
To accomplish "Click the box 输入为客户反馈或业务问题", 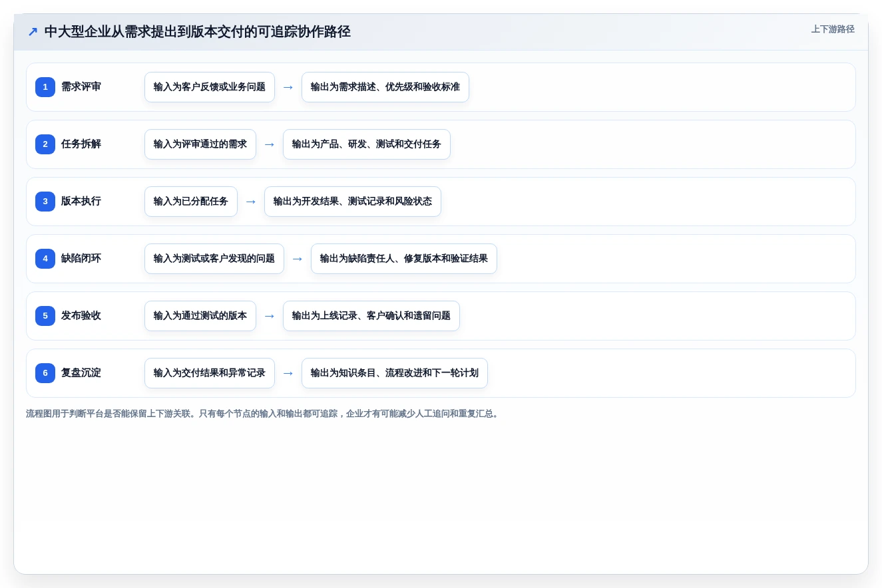I will tap(210, 87).
